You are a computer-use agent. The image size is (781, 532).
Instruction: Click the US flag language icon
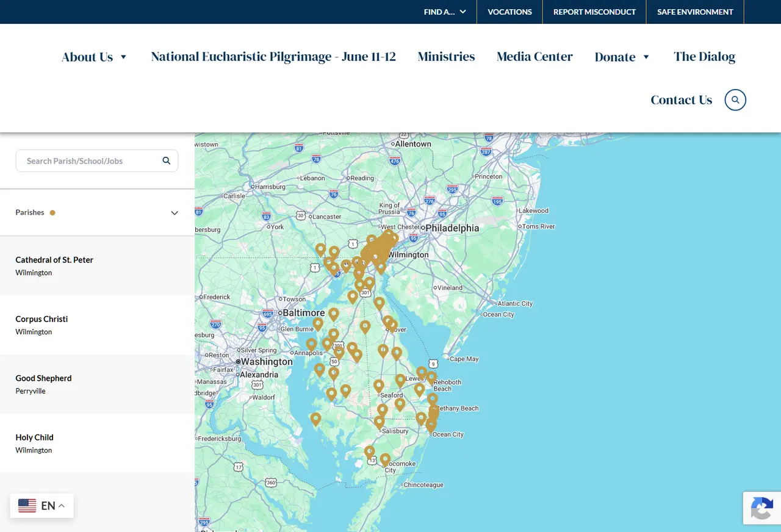27,505
